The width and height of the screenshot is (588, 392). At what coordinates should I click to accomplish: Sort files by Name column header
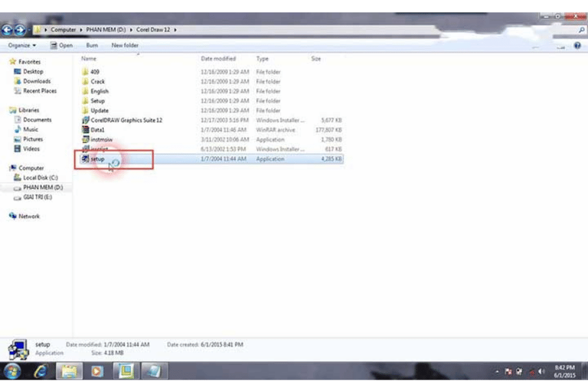[89, 59]
